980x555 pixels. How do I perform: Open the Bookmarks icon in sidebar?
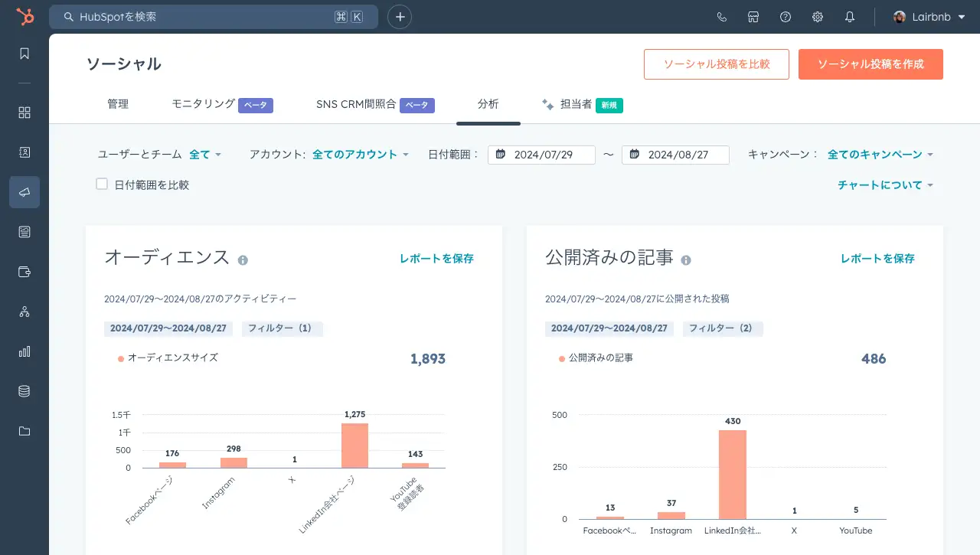click(24, 53)
